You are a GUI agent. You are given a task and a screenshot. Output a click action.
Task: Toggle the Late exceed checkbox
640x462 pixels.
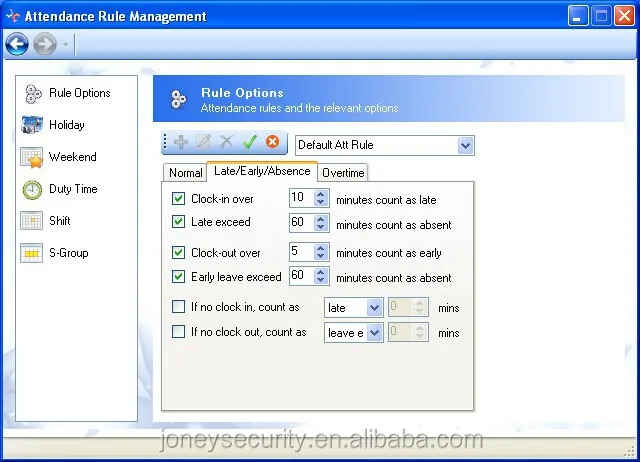pyautogui.click(x=179, y=222)
